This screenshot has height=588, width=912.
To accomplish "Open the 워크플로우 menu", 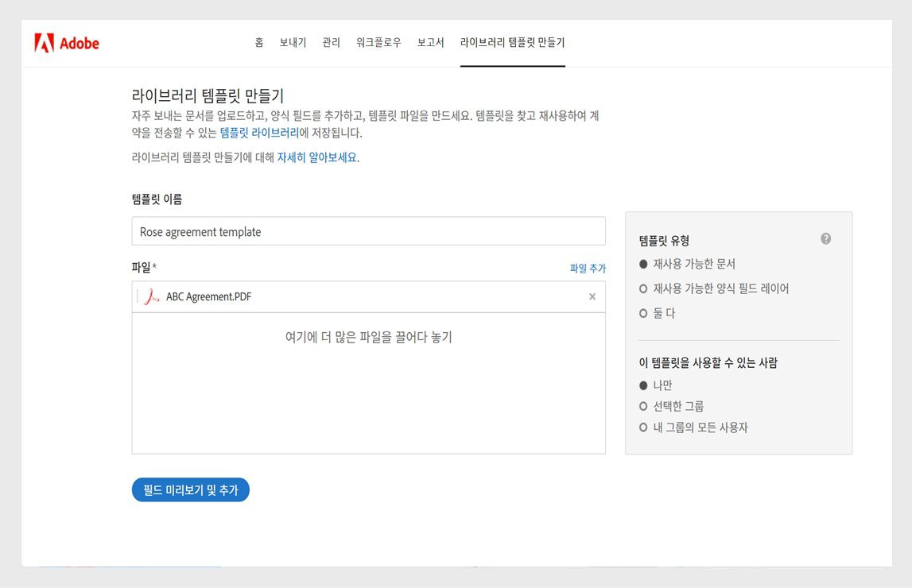I will (x=379, y=43).
